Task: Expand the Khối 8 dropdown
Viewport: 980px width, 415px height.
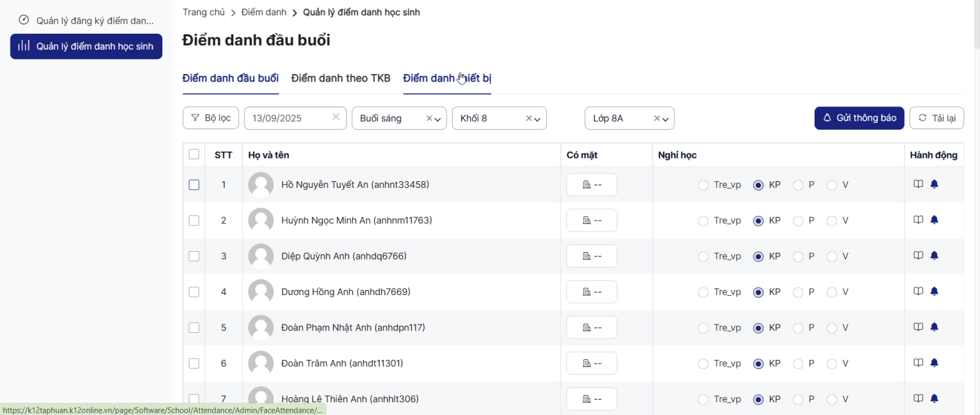Action: [x=537, y=119]
